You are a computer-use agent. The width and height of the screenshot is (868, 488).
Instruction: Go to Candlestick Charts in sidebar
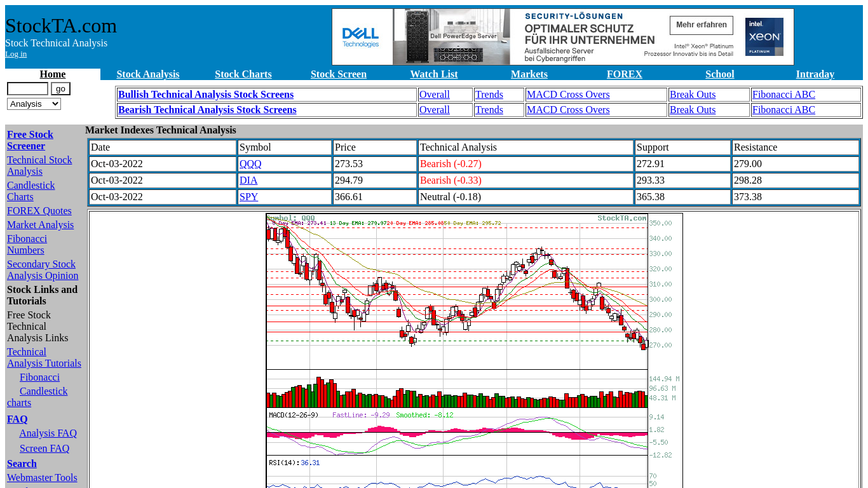coord(31,191)
